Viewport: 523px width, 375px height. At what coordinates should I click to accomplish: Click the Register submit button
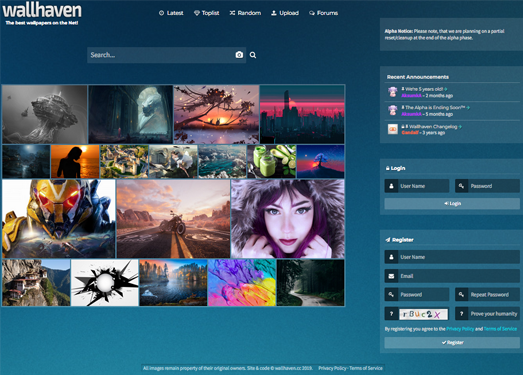452,343
